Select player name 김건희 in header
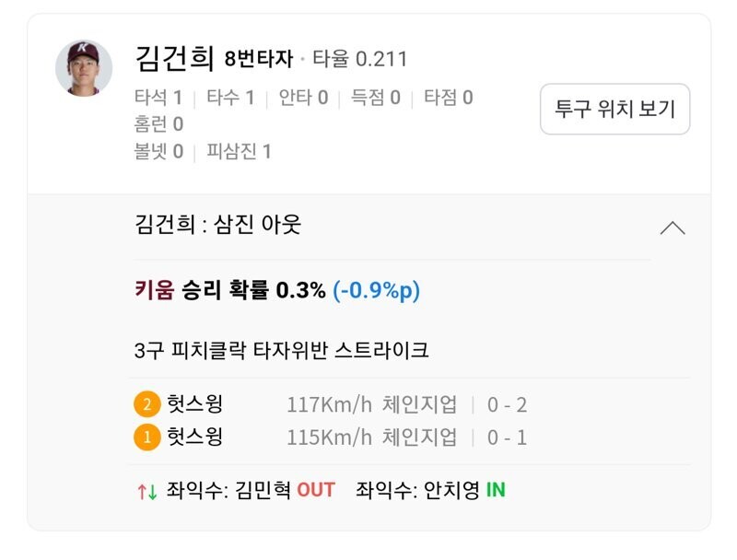 [x=174, y=59]
